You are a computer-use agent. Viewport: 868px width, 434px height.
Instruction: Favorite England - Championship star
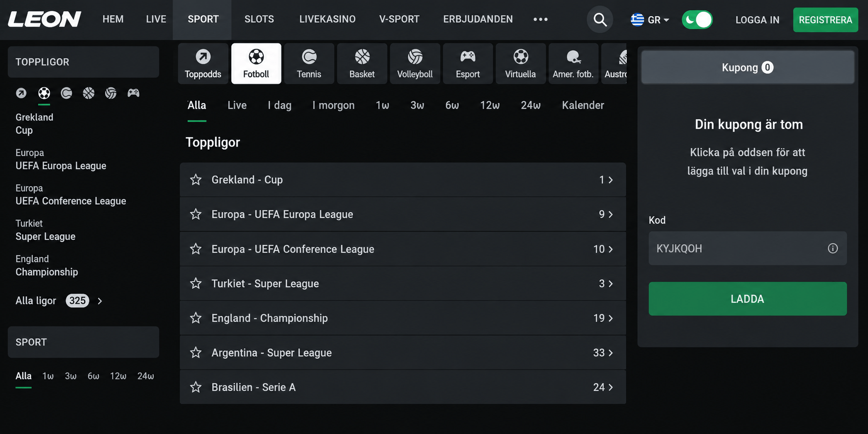click(x=196, y=318)
